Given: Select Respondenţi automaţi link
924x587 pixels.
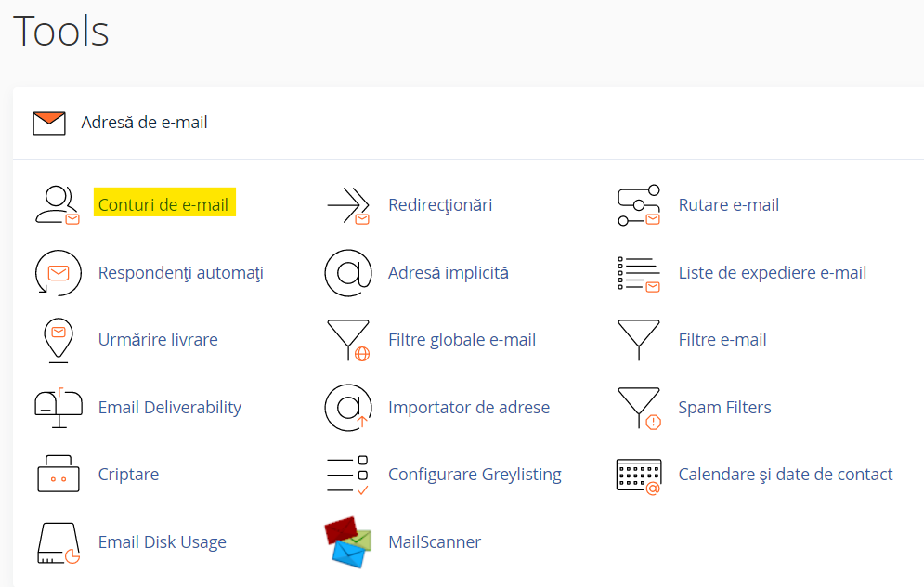Looking at the screenshot, I should point(180,273).
